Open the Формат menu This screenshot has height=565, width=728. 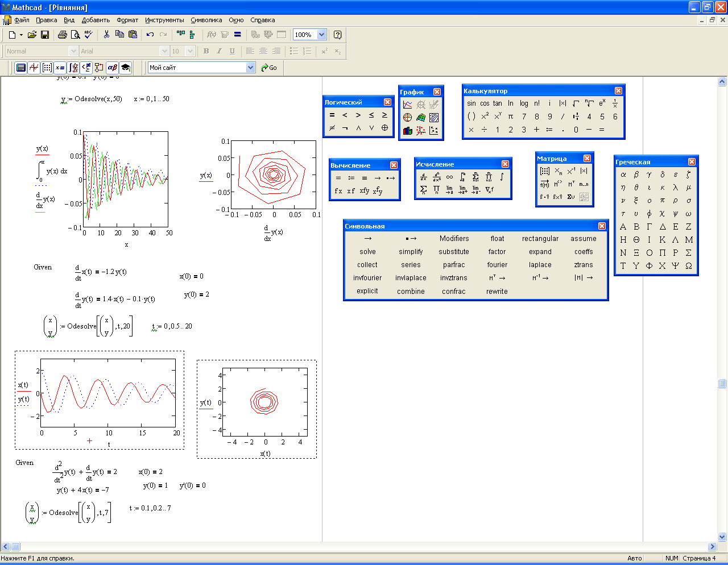[x=127, y=20]
